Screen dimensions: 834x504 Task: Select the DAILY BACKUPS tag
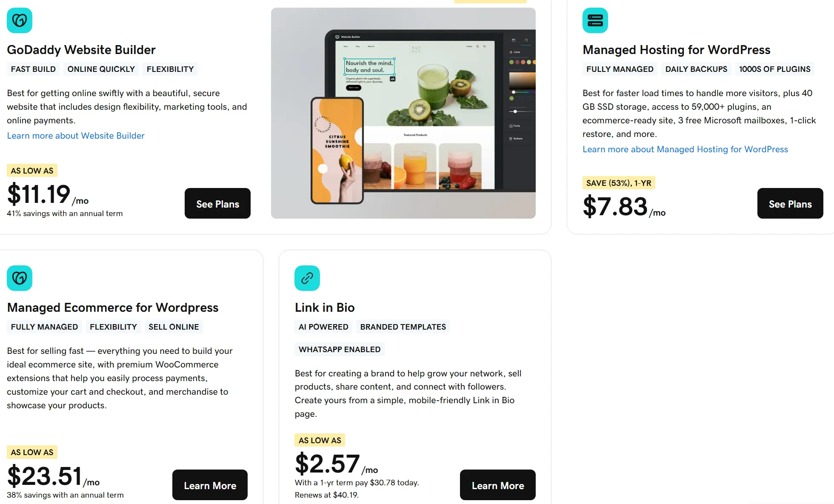point(696,69)
